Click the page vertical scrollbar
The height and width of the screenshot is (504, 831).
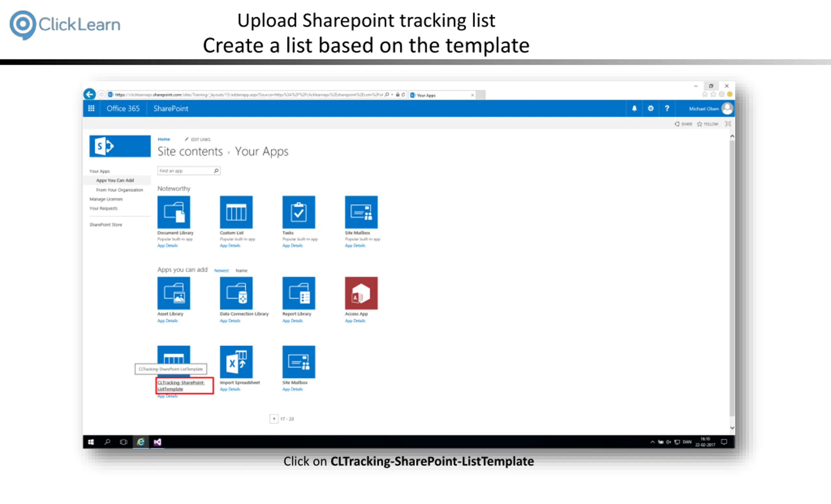click(x=732, y=278)
